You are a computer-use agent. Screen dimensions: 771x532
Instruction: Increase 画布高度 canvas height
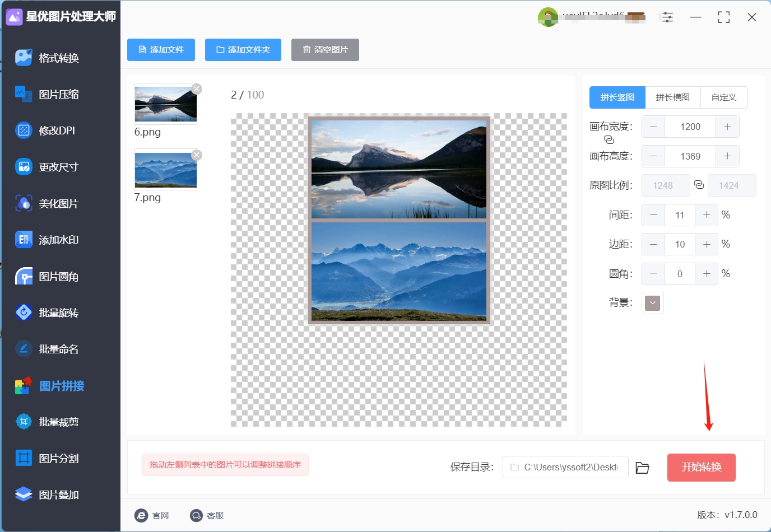[x=727, y=156]
